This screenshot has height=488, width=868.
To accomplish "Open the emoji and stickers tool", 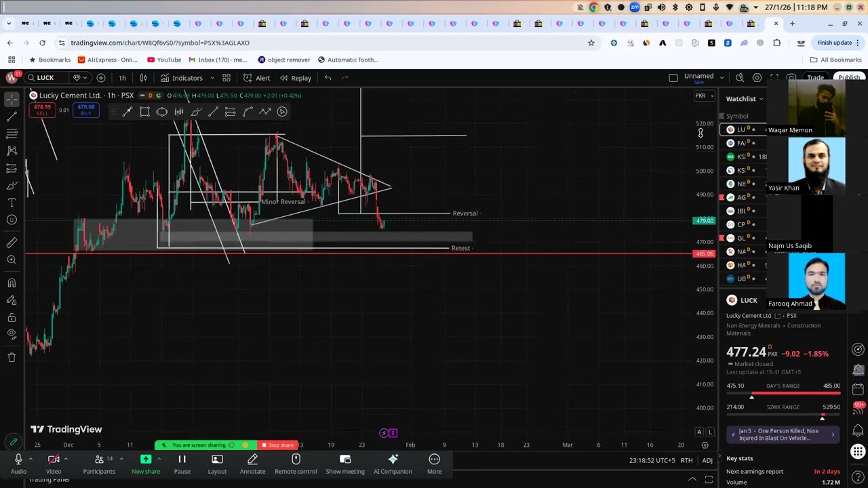I will [x=12, y=220].
